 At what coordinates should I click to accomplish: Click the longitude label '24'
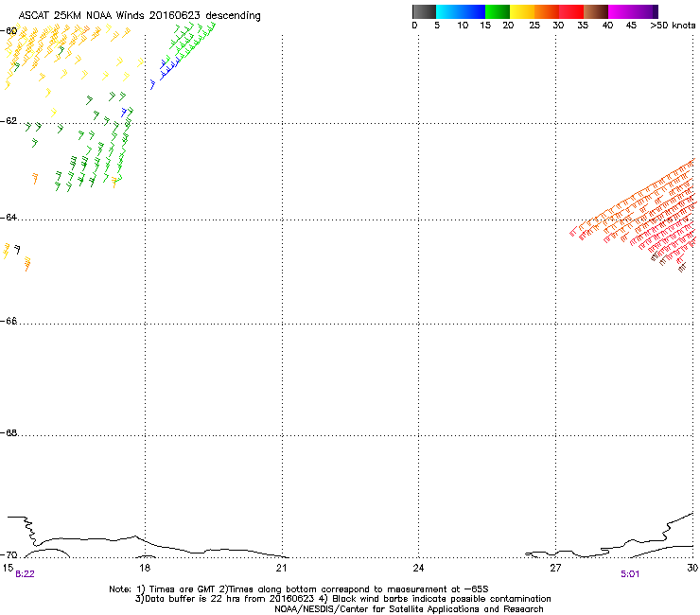[x=418, y=568]
